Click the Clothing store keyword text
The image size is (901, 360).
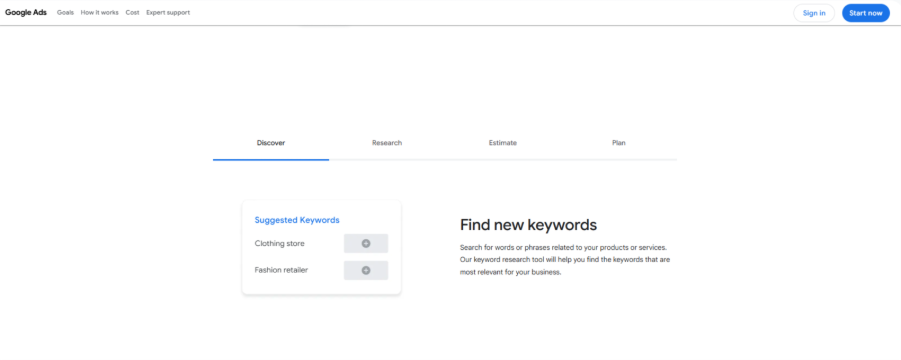pos(279,243)
